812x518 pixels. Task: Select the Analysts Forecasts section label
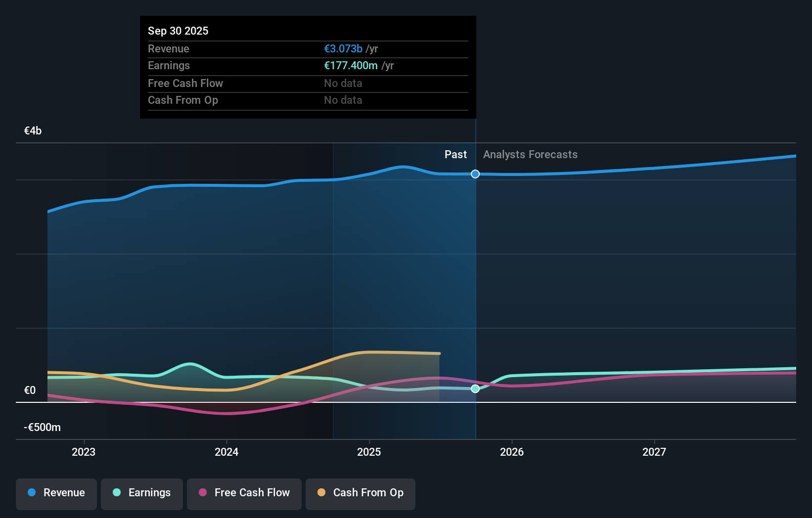coord(530,154)
